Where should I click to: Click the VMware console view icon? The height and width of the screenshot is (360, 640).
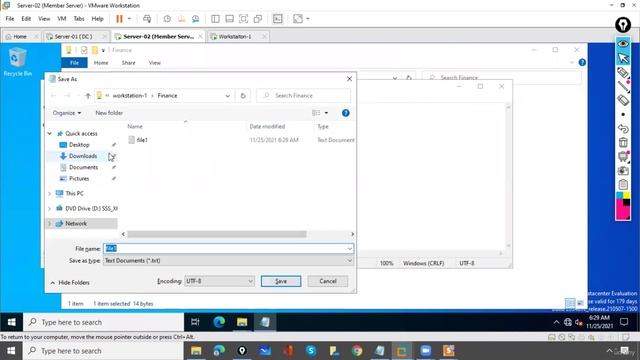tap(278, 19)
